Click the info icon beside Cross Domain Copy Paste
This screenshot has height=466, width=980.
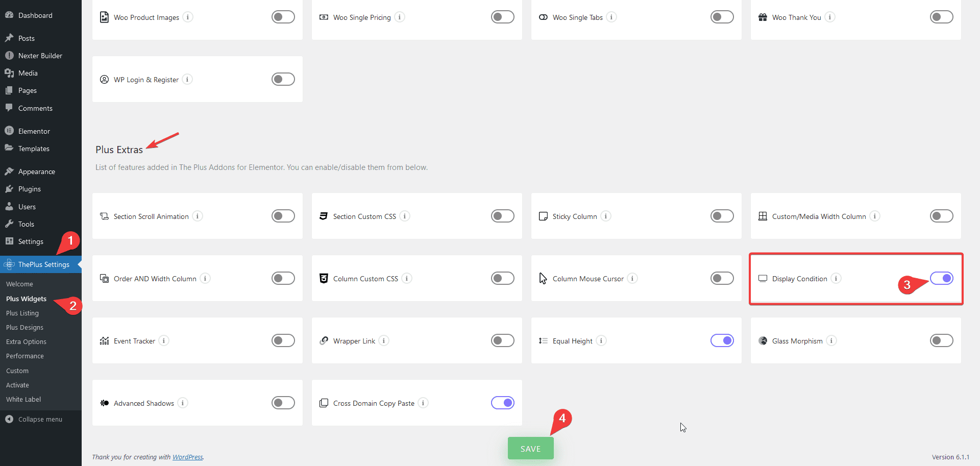pyautogui.click(x=423, y=403)
